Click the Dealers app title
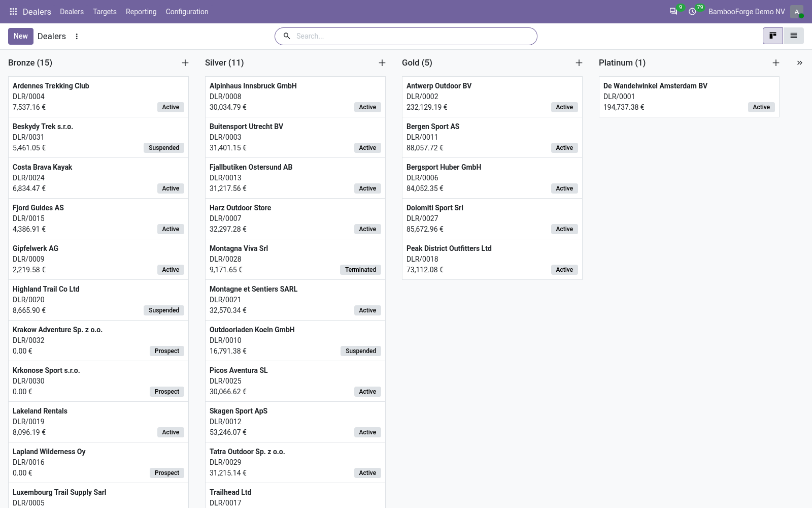 37,11
